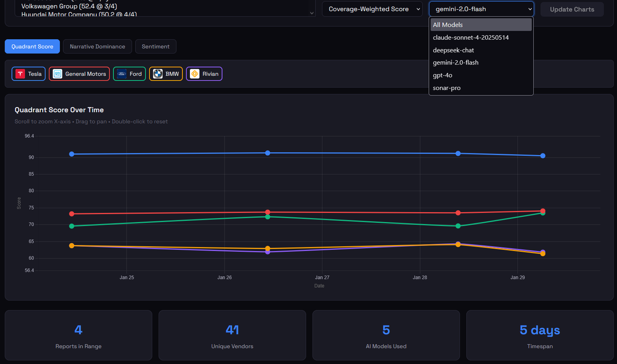Open the Coverage-Weighted Score dropdown

tap(372, 9)
